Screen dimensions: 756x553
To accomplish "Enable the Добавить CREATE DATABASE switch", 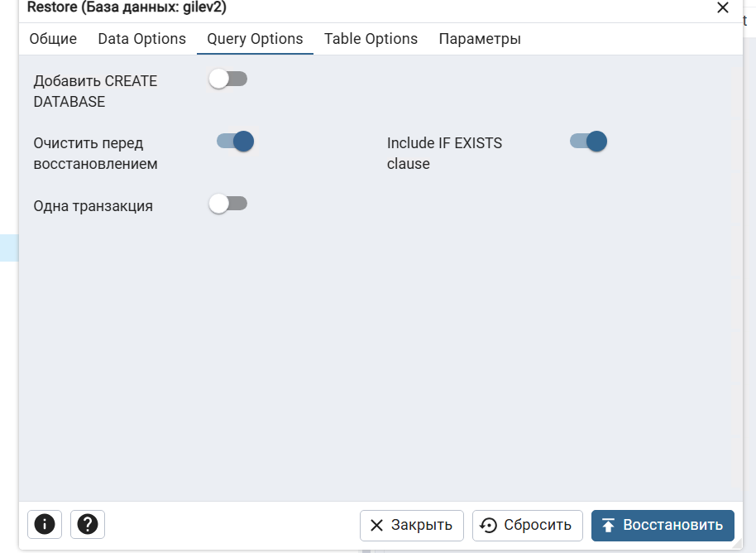I will (x=228, y=79).
